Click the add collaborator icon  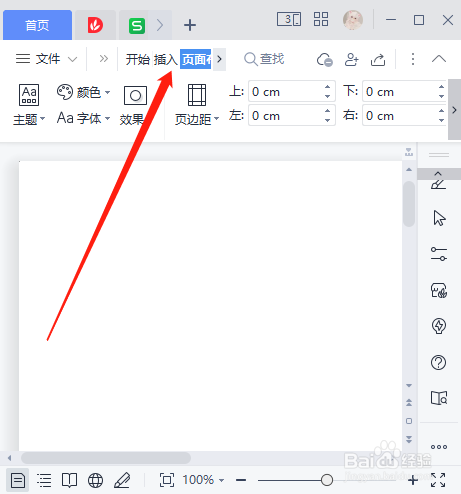352,60
